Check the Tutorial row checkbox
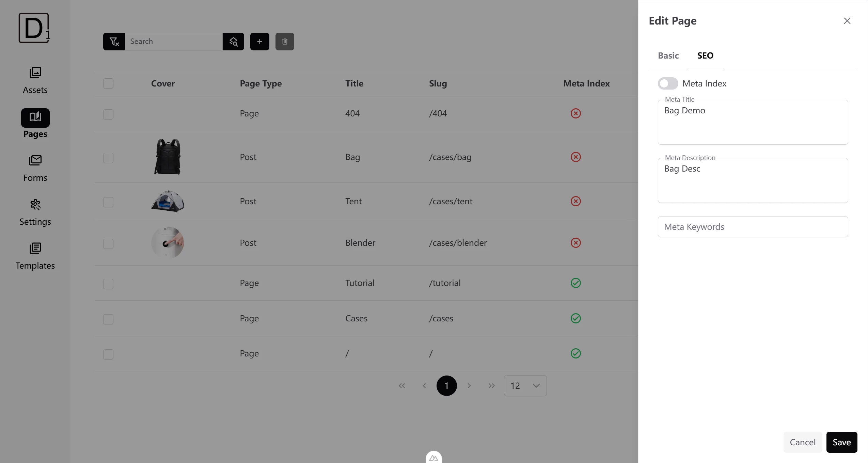The width and height of the screenshot is (868, 463). pyautogui.click(x=108, y=284)
